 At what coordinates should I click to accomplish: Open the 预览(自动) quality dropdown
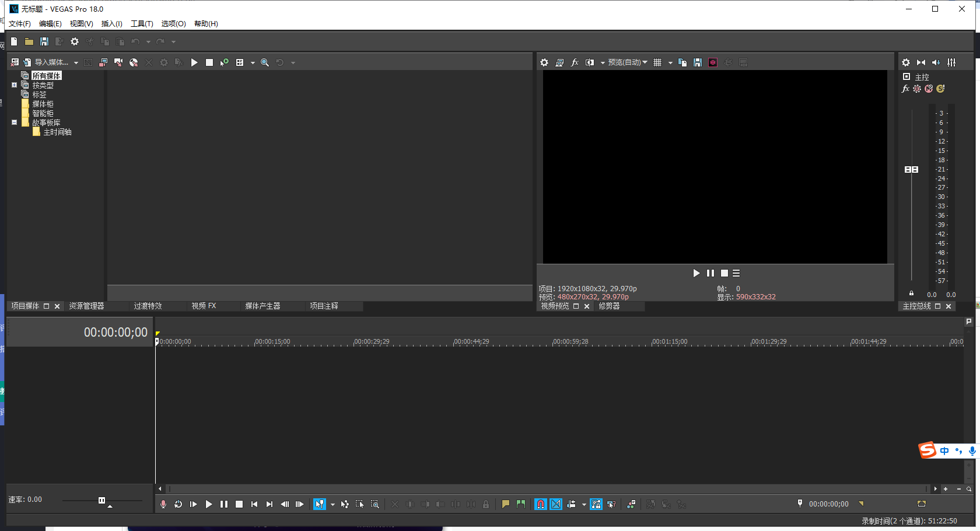pos(628,62)
